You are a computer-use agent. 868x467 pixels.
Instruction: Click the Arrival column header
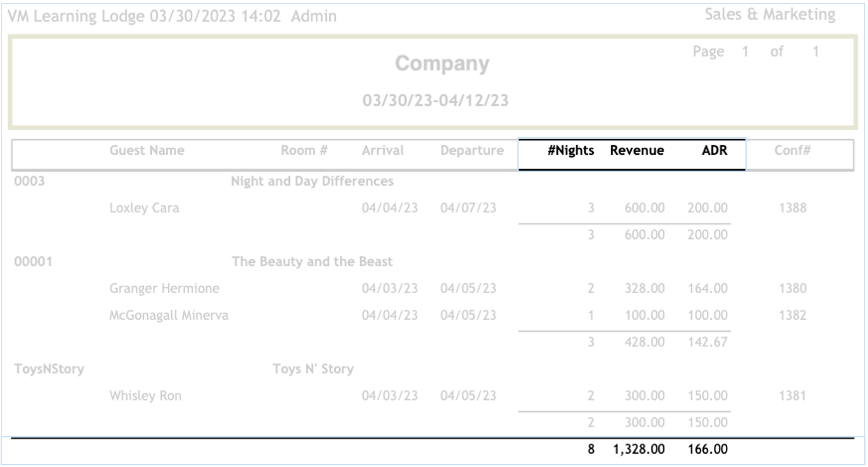(x=383, y=150)
